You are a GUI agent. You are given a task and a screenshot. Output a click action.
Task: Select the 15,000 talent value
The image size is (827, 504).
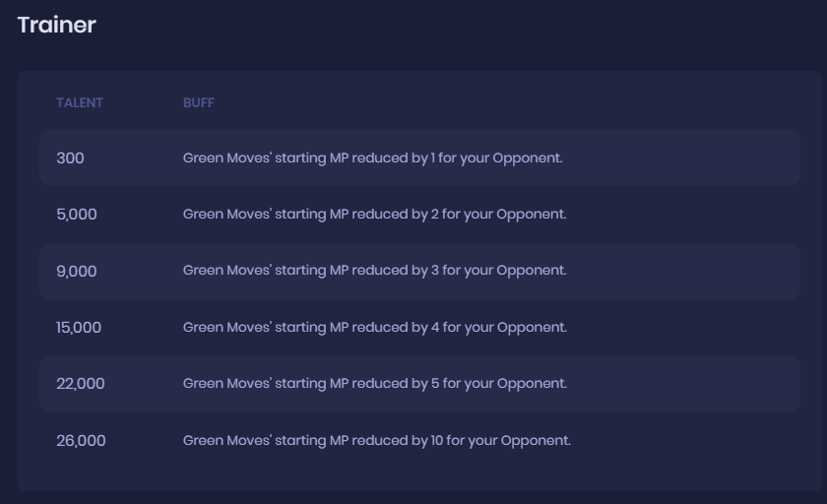pos(79,328)
